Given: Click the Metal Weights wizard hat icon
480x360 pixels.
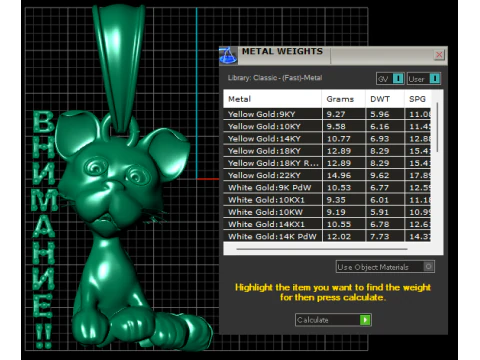Looking at the screenshot, I should (x=228, y=55).
